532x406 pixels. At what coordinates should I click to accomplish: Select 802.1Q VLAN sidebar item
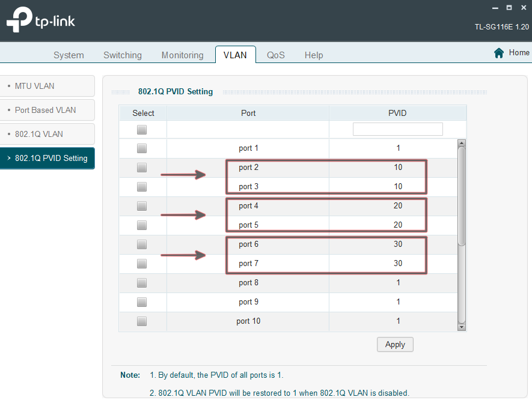(x=47, y=134)
